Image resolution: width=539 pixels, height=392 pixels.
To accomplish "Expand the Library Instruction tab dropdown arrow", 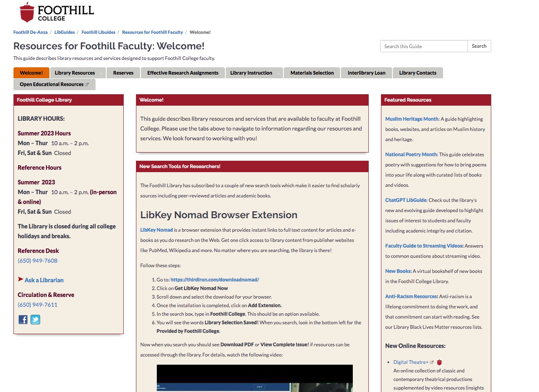I will 278,73.
